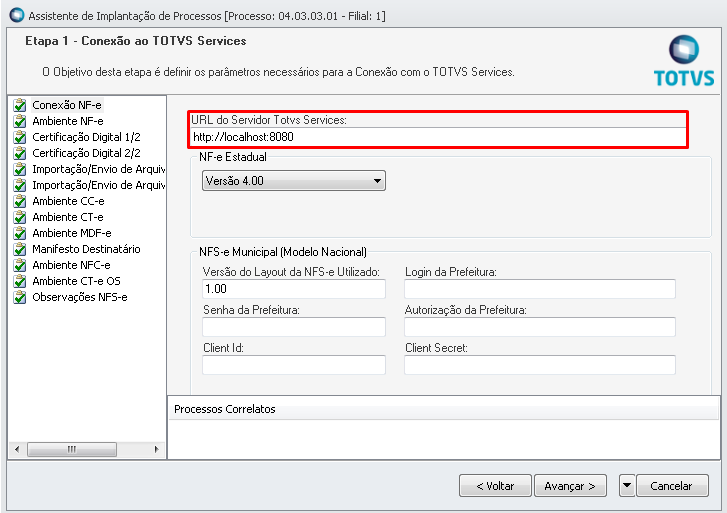Screen dimensions: 727x513
Task: Go to the Ambiente MDF-e step
Action: pos(72,233)
